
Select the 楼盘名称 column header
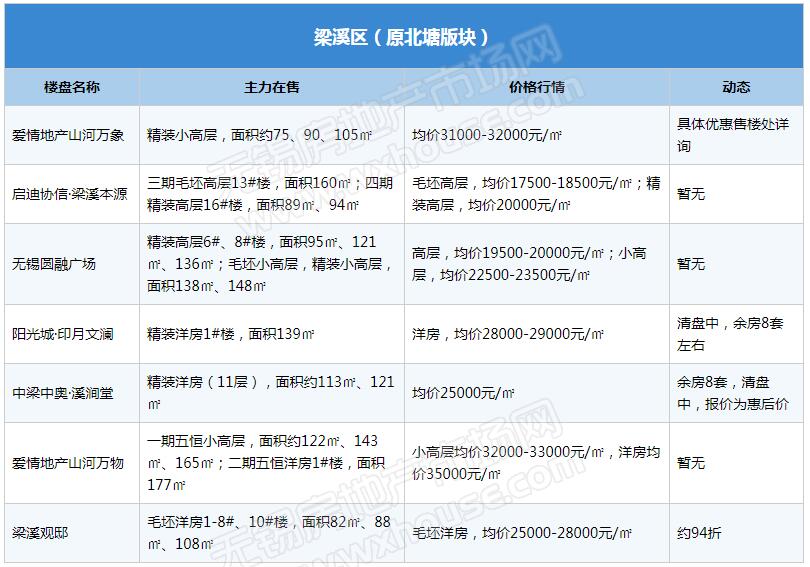tap(72, 87)
